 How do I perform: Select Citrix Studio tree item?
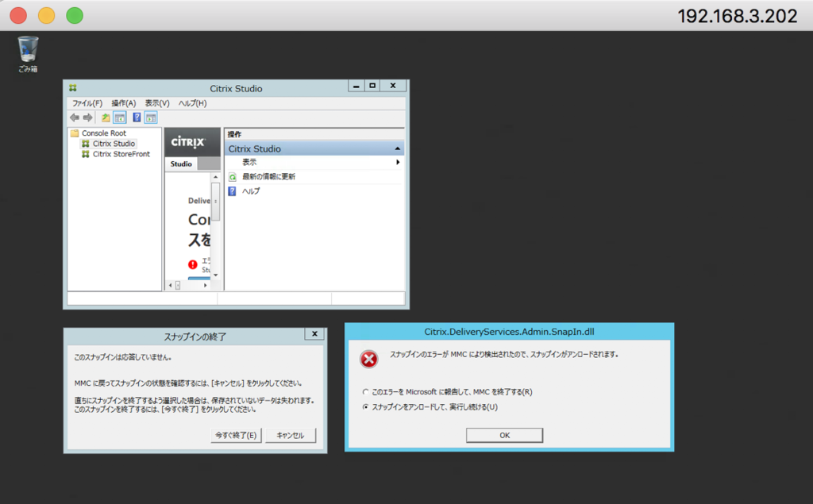114,144
